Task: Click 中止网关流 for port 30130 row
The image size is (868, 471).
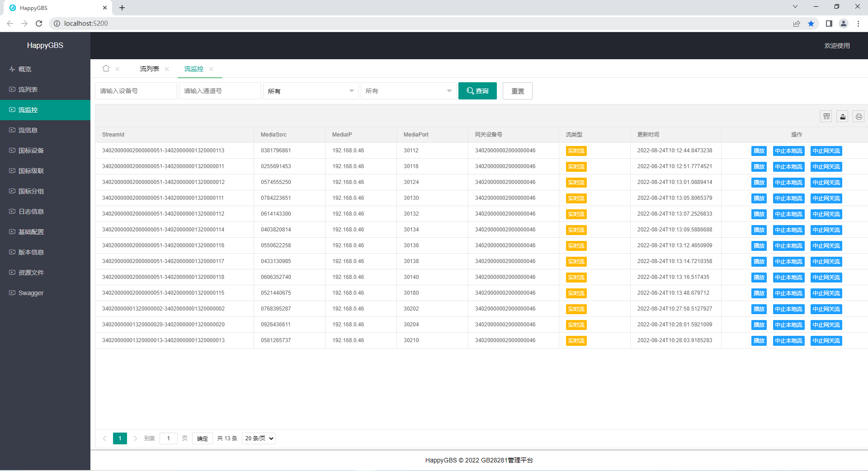Action: tap(826, 198)
